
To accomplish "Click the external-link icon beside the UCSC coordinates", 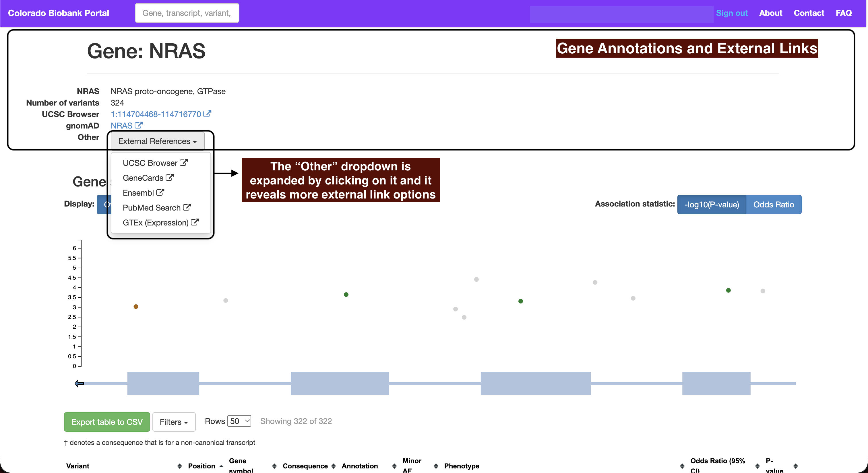I will (207, 114).
